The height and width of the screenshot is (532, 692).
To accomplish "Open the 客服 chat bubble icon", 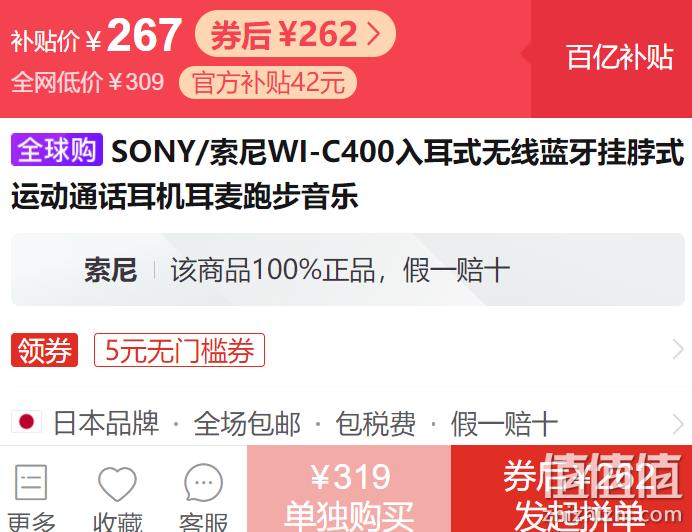I will [x=203, y=482].
